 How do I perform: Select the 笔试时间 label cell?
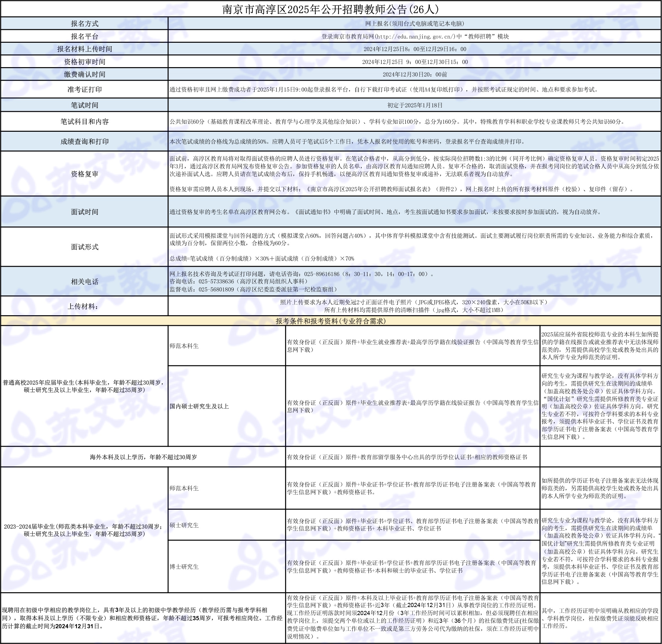[84, 105]
